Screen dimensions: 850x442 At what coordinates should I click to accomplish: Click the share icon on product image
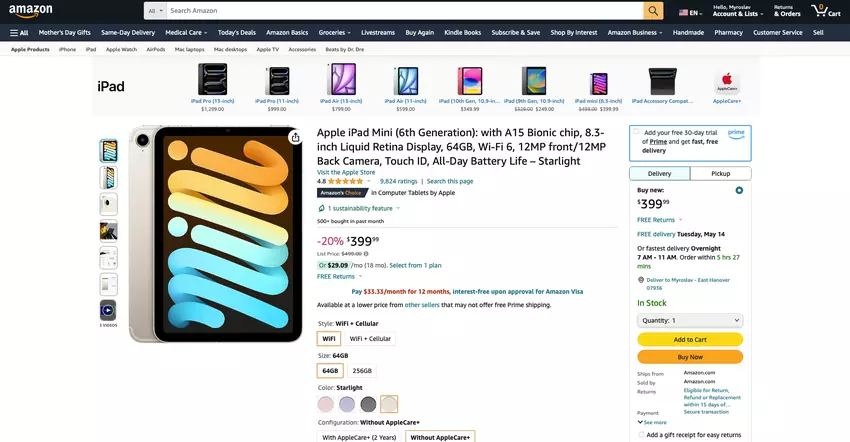coord(295,137)
